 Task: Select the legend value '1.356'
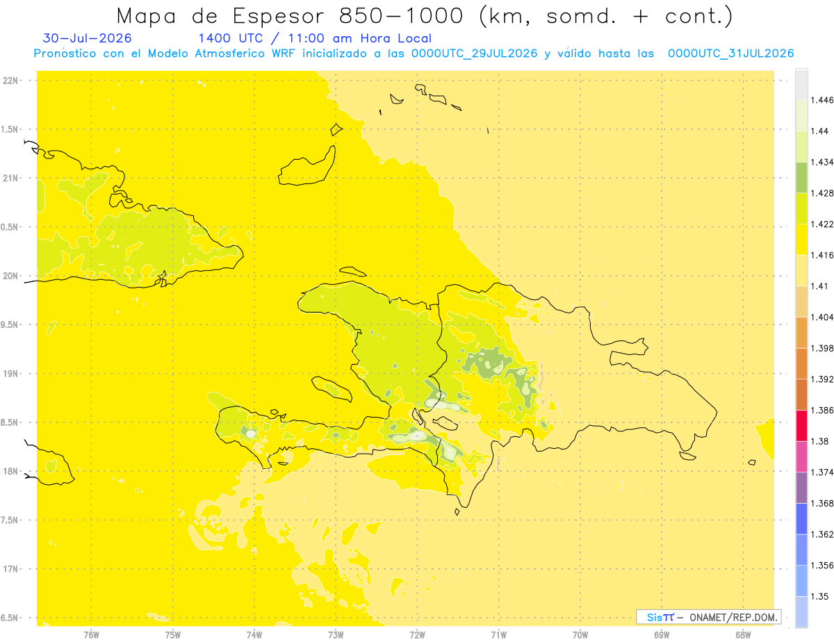(824, 565)
